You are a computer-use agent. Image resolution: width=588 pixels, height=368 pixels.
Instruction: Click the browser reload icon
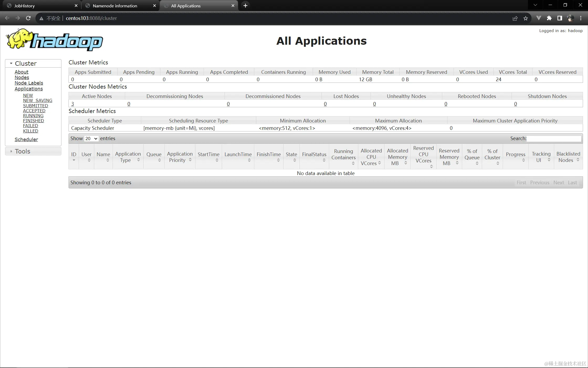tap(28, 18)
